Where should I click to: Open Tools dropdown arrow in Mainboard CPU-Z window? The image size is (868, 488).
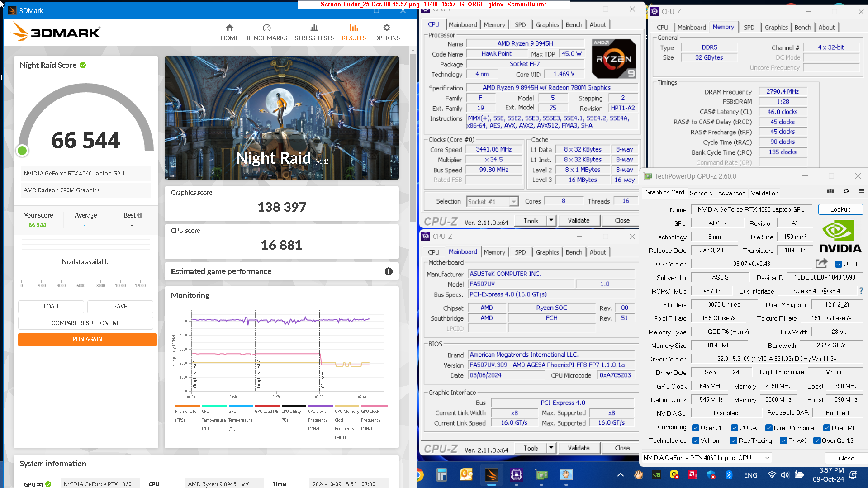coord(551,448)
